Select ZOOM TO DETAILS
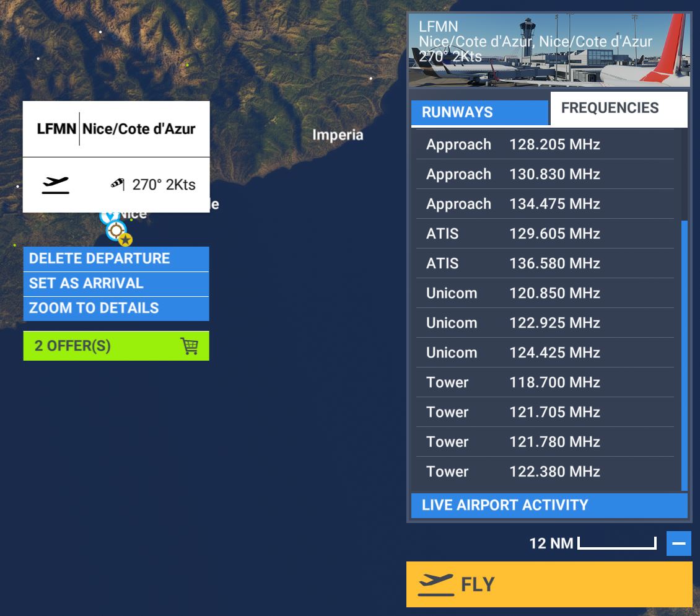Viewport: 700px width, 616px height. tap(116, 308)
